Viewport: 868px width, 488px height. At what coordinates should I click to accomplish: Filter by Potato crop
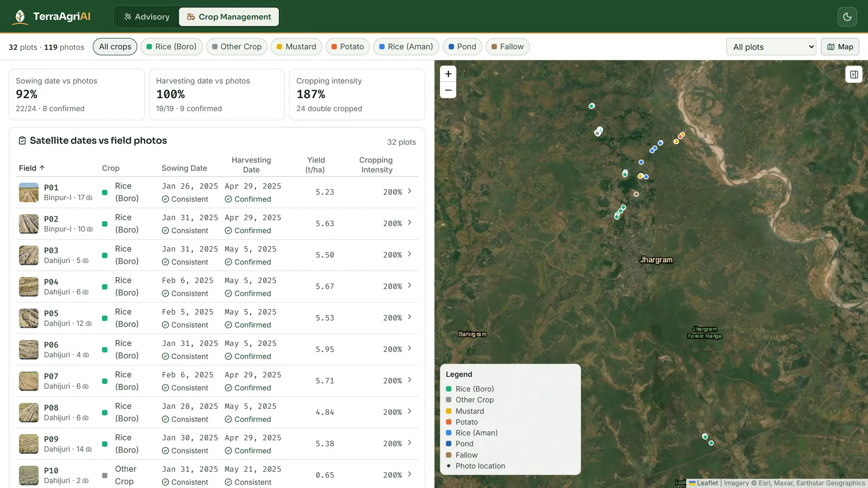tap(348, 47)
